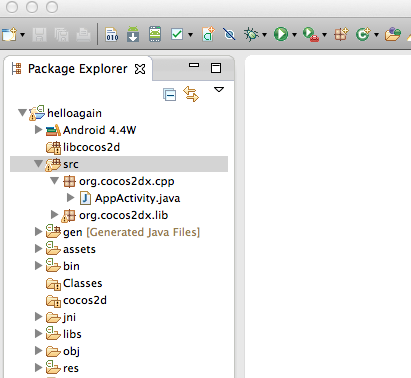411x378 pixels.
Task: Select the cocos2d linked folder
Action: coord(85,300)
